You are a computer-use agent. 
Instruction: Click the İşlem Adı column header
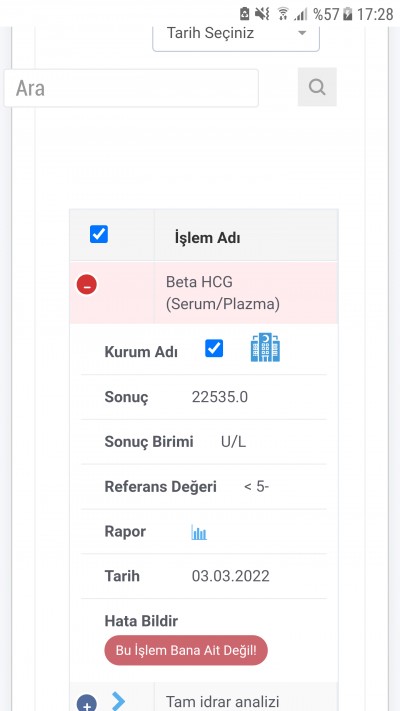[x=208, y=238]
